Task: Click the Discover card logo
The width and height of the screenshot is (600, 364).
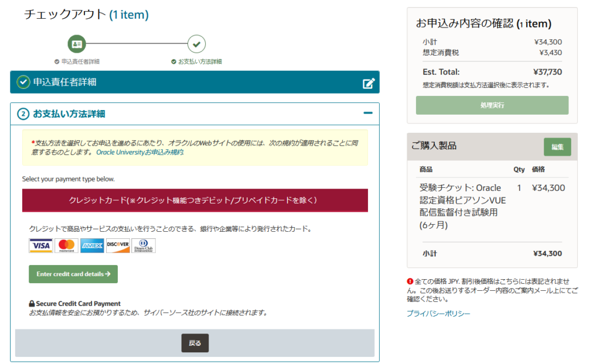Action: [x=118, y=246]
